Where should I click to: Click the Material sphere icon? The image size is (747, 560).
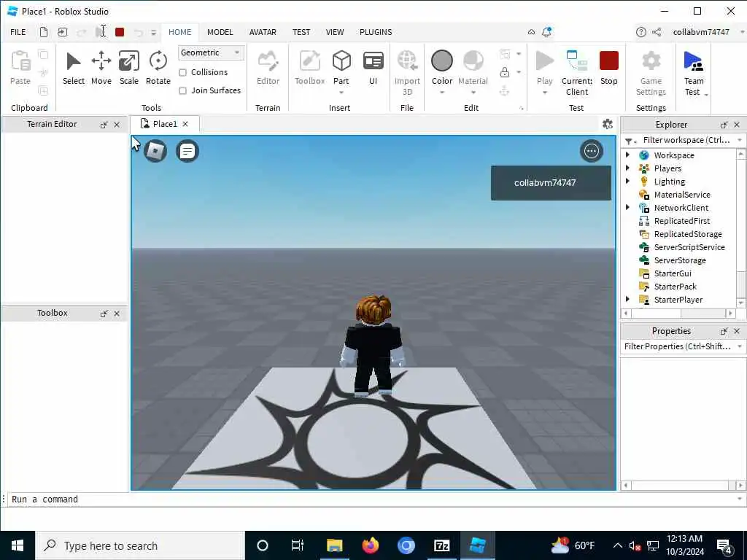click(473, 61)
